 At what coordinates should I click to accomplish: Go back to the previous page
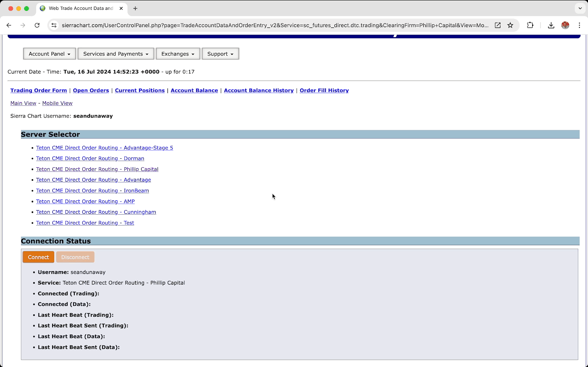[x=9, y=25]
